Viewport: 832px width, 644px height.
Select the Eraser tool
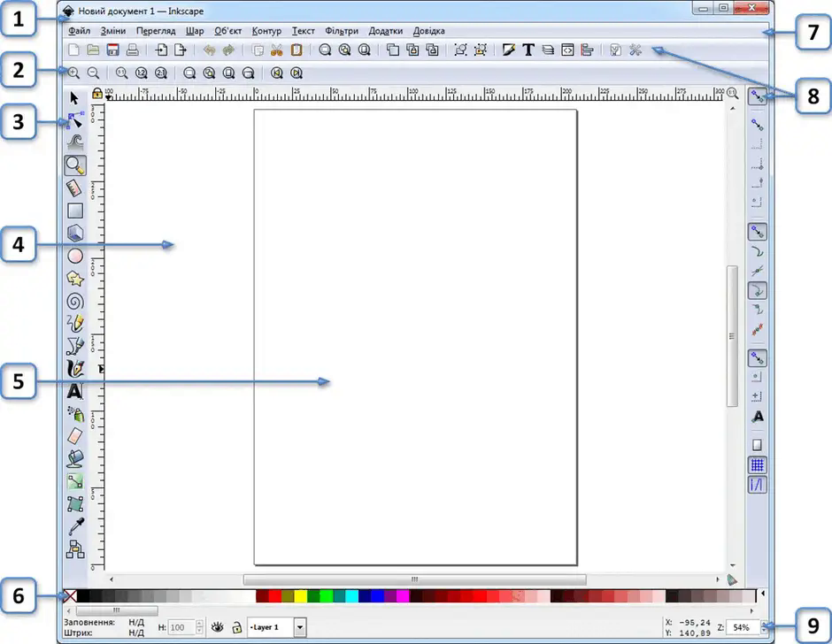click(75, 435)
